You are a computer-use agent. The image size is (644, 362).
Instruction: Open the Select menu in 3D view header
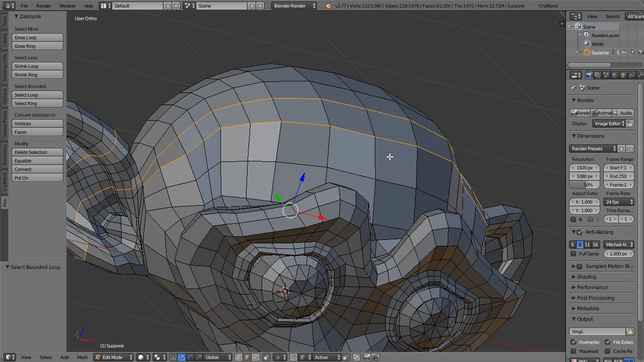coord(46,357)
